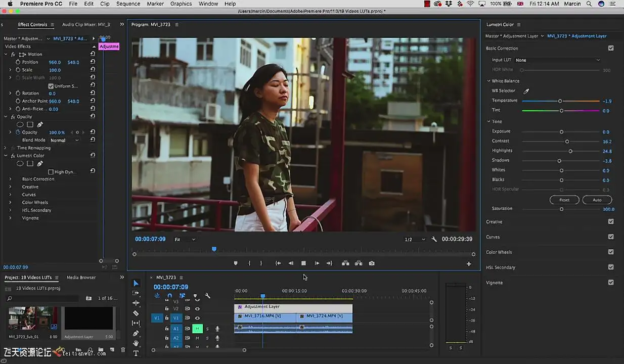Toggle the Uniform Scale checkbox
The image size is (624, 364).
pos(51,86)
